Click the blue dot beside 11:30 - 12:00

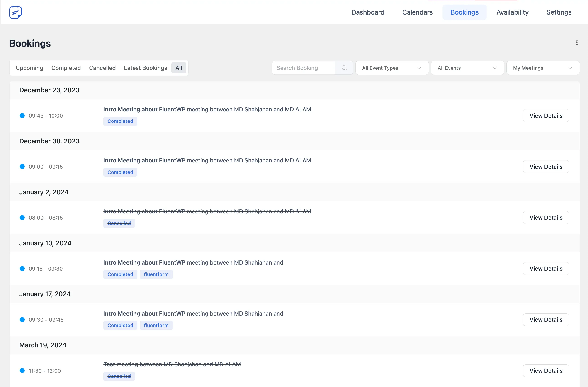[22, 371]
